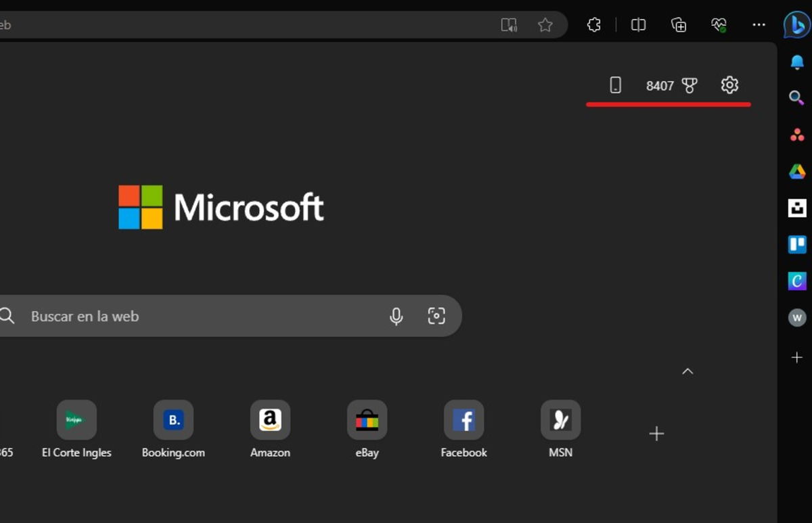Open the Extensions puzzle icon
This screenshot has width=812, height=523.
point(593,25)
